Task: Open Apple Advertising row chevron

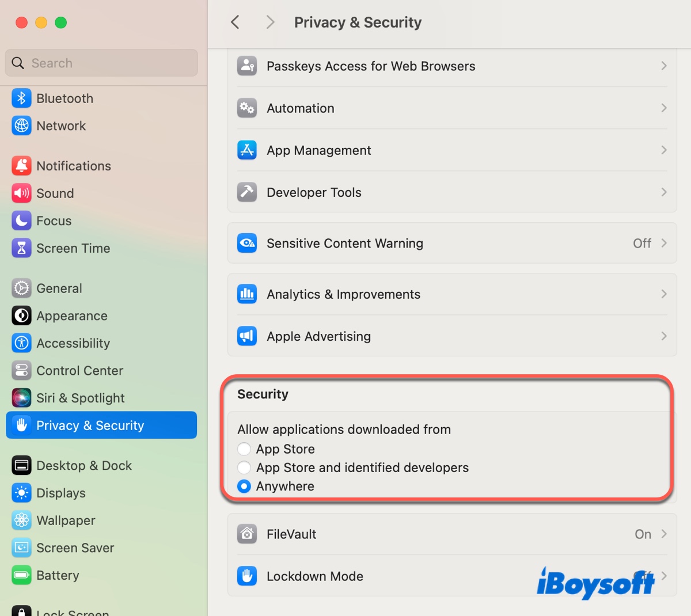Action: (664, 336)
